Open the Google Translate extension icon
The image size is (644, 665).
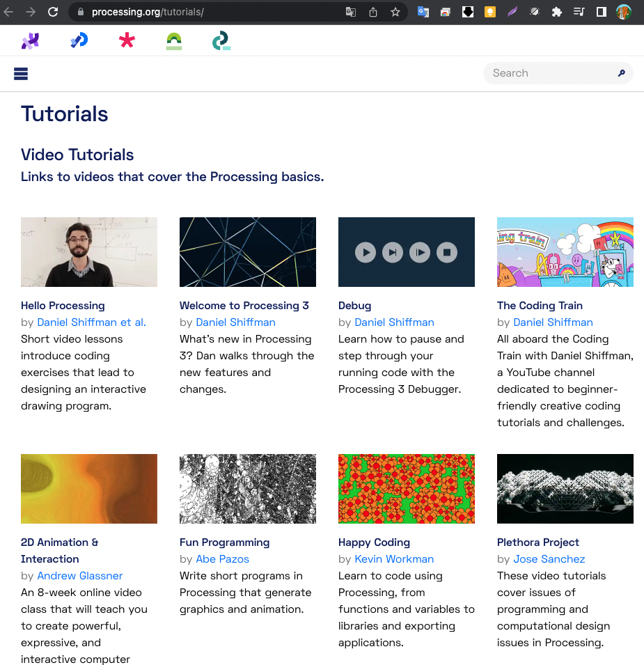click(423, 12)
